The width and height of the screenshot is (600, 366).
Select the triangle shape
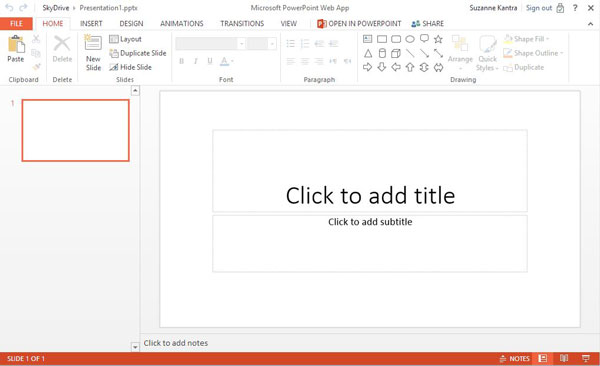(368, 53)
